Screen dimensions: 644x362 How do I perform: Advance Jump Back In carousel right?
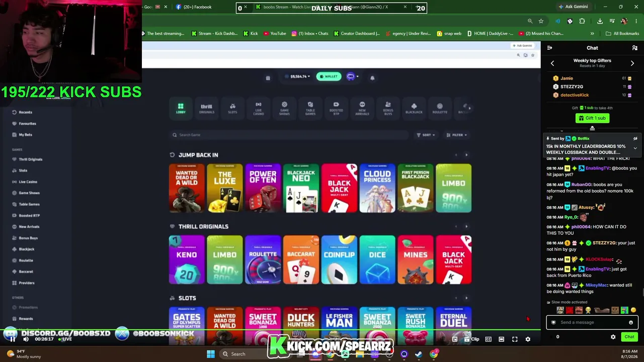point(466,155)
